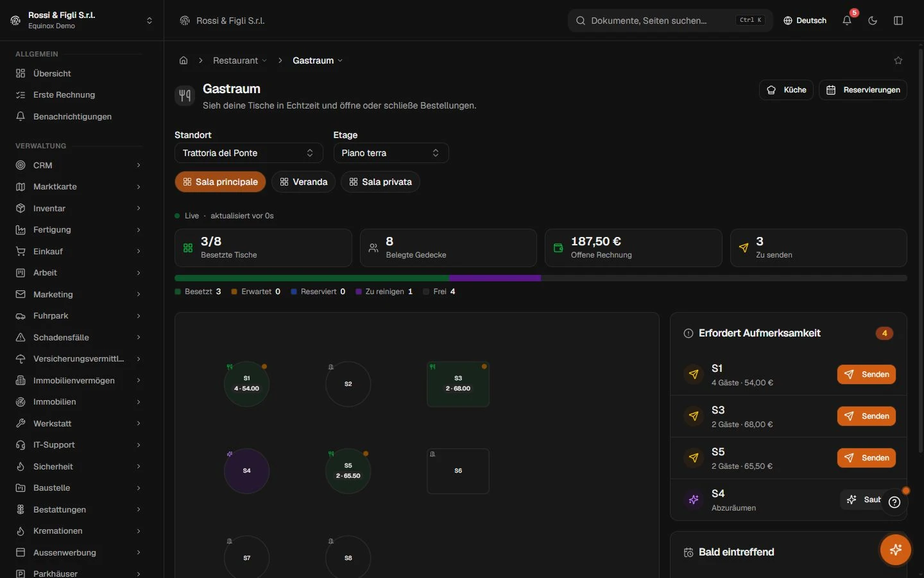
Task: Open the orange AI assistant button
Action: [x=896, y=550]
